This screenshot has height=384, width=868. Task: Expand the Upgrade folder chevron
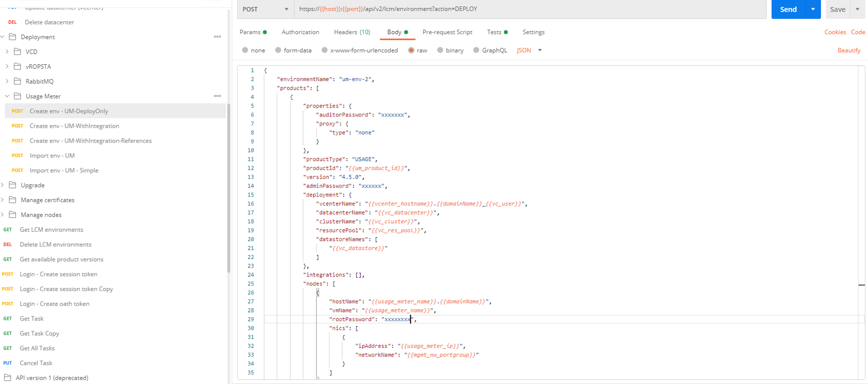click(3, 185)
